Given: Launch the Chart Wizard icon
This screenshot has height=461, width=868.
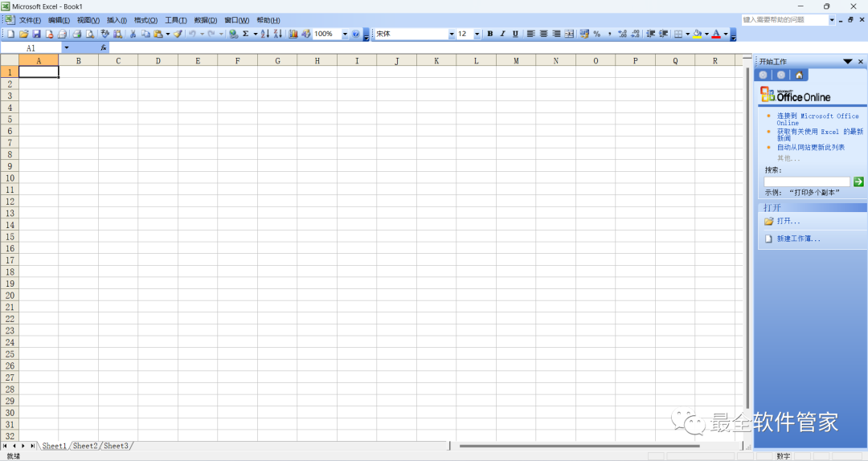Looking at the screenshot, I should (293, 34).
